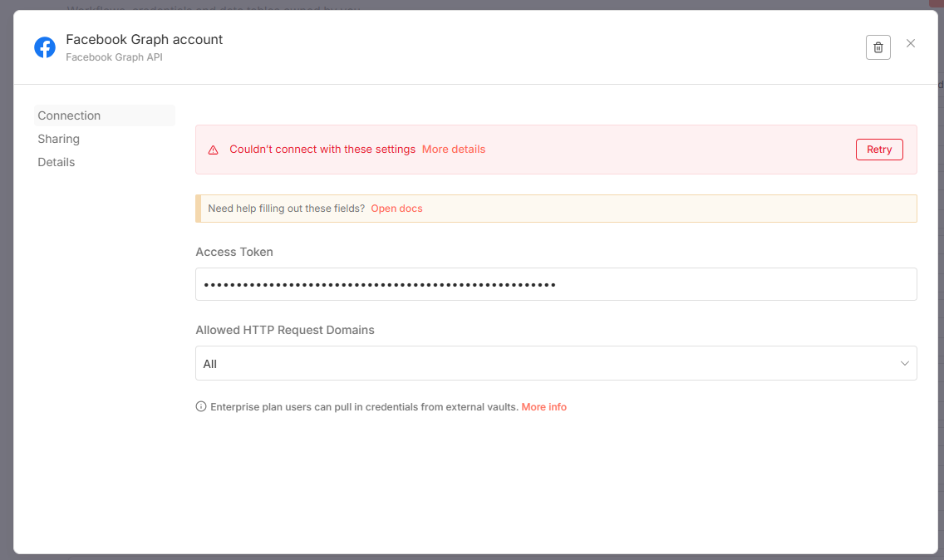Click the Allowed HTTP Request Domains label
Viewport: 944px width, 560px height.
pos(285,330)
